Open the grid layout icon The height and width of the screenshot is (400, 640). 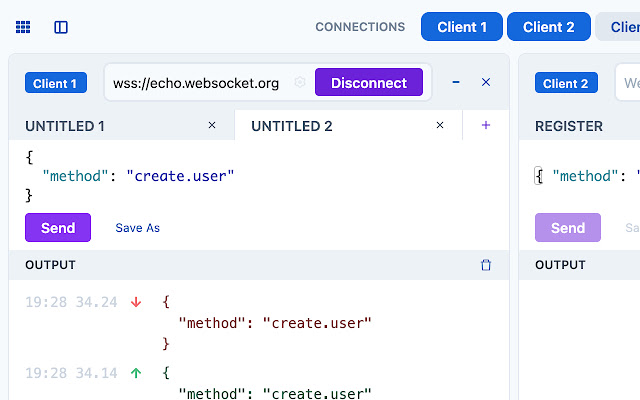point(23,27)
